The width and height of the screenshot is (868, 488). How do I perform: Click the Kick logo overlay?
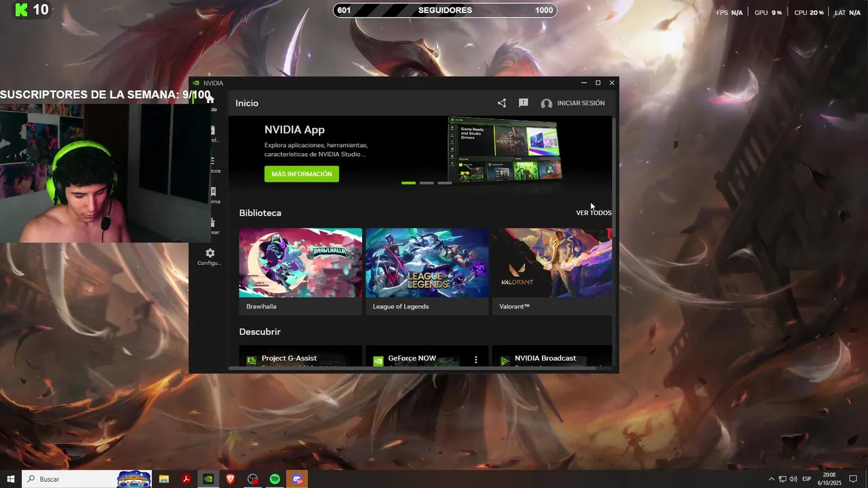[x=22, y=9]
